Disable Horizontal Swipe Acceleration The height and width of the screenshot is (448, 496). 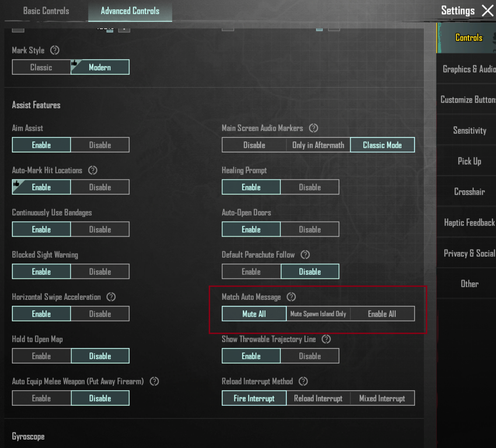coord(100,314)
